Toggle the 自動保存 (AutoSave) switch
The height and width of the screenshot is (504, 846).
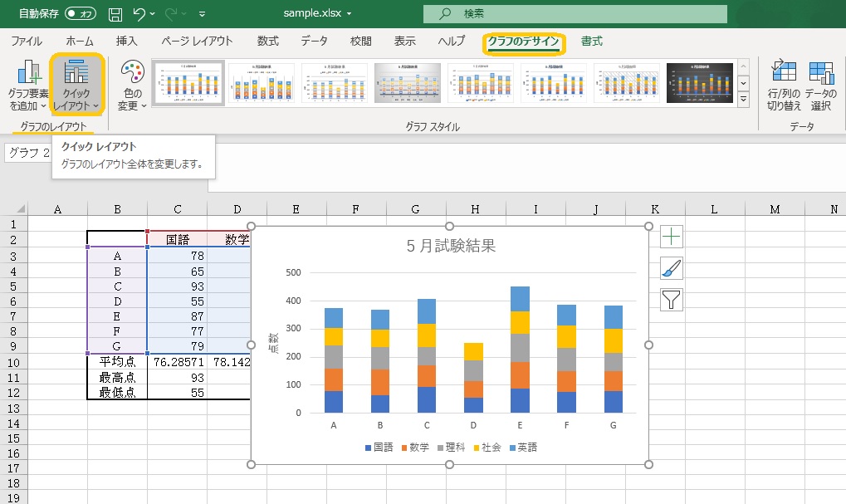(81, 14)
